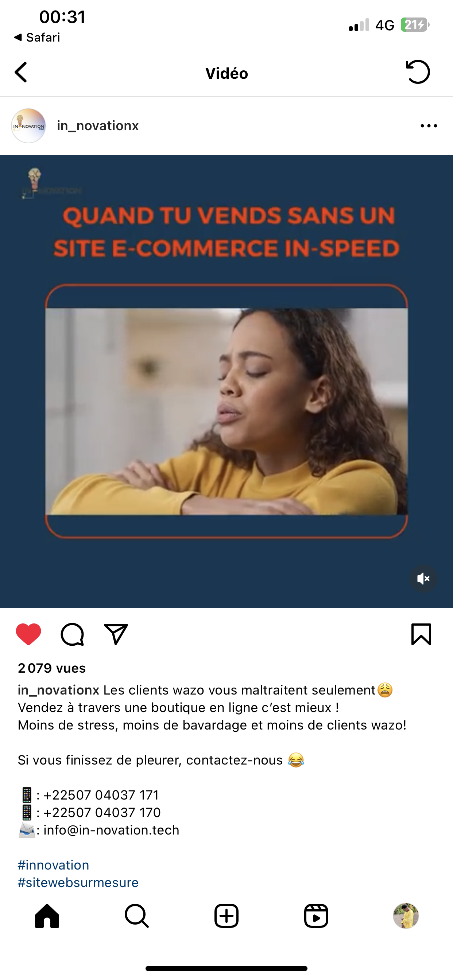Tap the in_novationx username in header
The width and height of the screenshot is (453, 980).
[98, 126]
